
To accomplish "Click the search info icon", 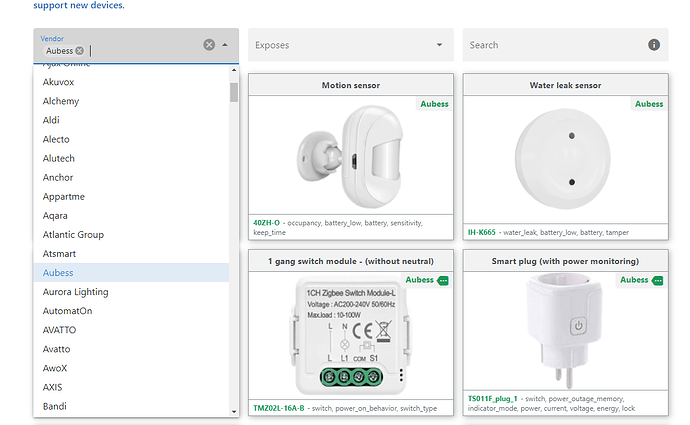I will pos(654,45).
